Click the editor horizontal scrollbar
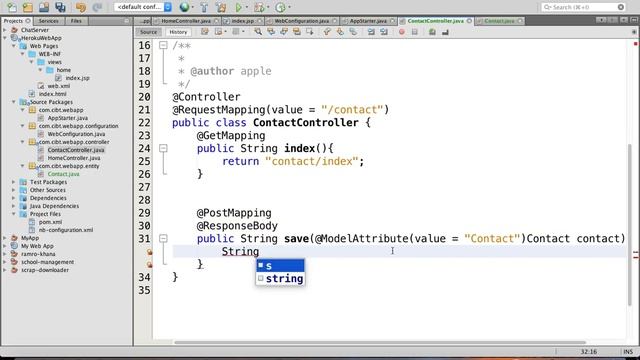The width and height of the screenshot is (640, 360). [380, 342]
